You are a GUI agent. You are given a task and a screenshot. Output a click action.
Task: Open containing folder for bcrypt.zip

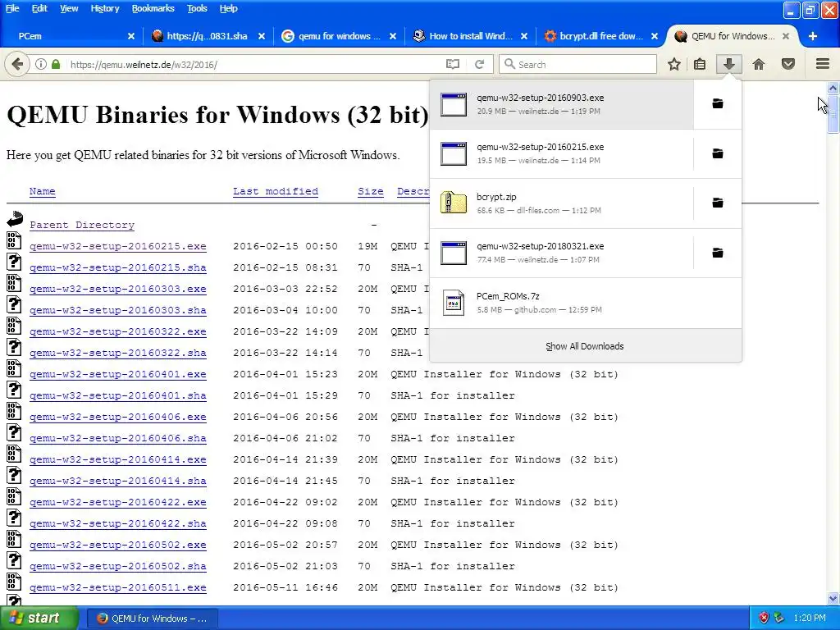click(717, 203)
